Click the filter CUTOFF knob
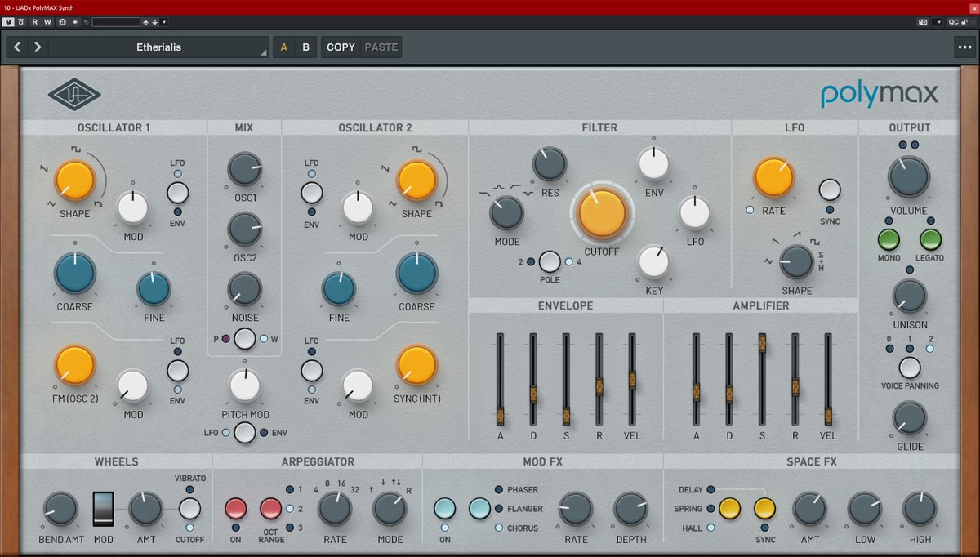The image size is (980, 557). [602, 212]
